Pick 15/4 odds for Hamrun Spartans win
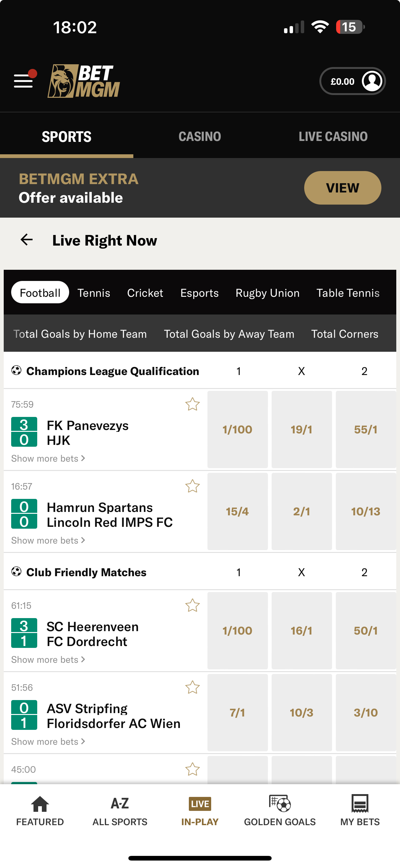Screen dimensions: 400x868 [238, 512]
